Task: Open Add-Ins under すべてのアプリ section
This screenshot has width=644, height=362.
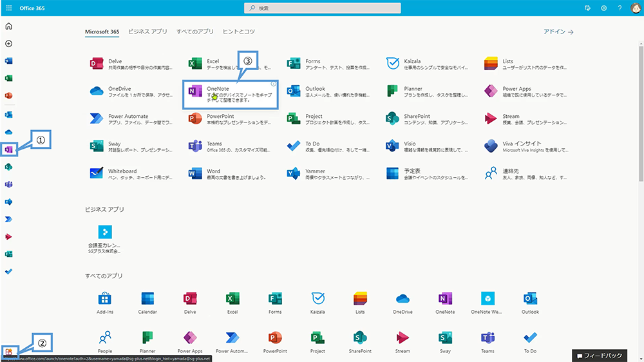Action: tap(105, 303)
